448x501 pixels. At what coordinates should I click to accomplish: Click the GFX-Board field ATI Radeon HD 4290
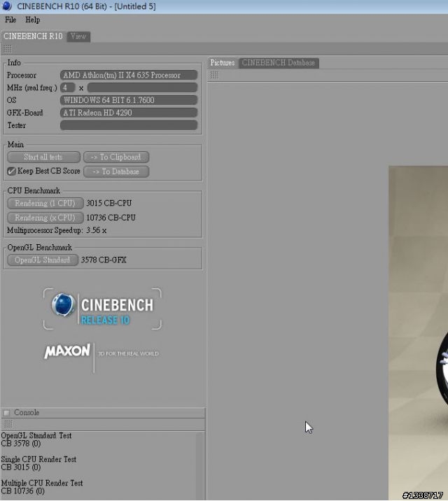(x=129, y=113)
